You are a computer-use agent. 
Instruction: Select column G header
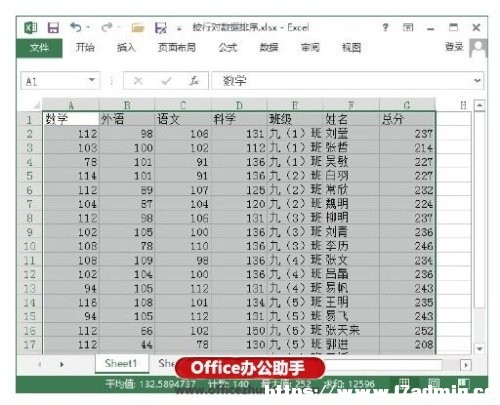[407, 105]
